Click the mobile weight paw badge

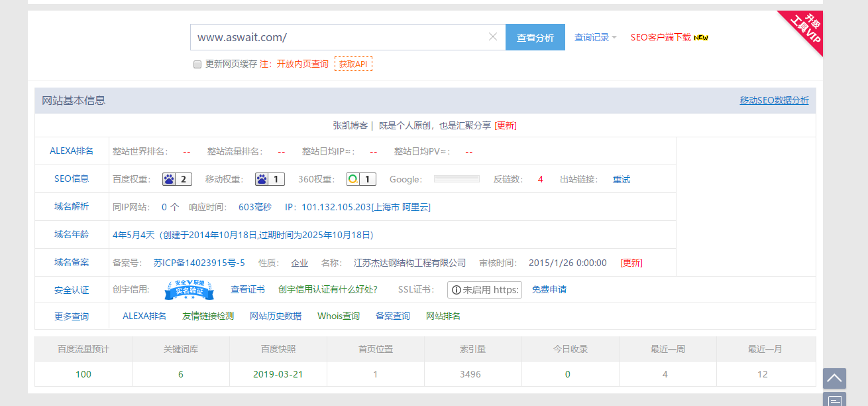pos(270,179)
